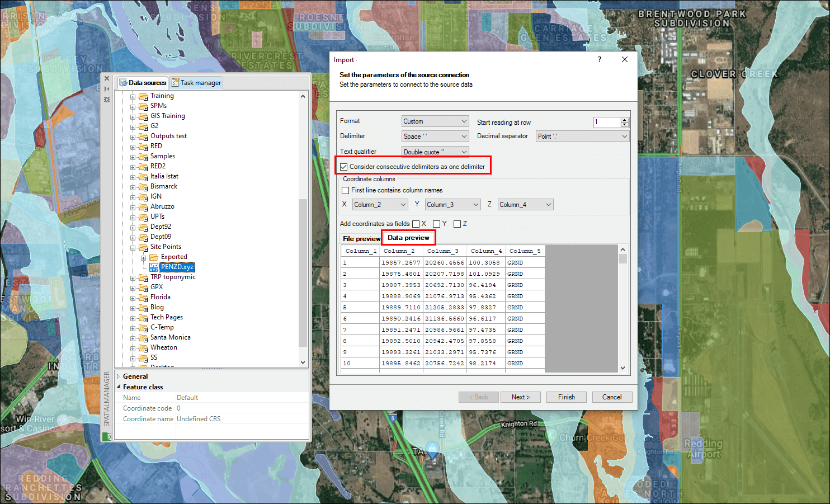The width and height of the screenshot is (830, 504).
Task: Click the panel settings gear icon
Action: (x=107, y=100)
